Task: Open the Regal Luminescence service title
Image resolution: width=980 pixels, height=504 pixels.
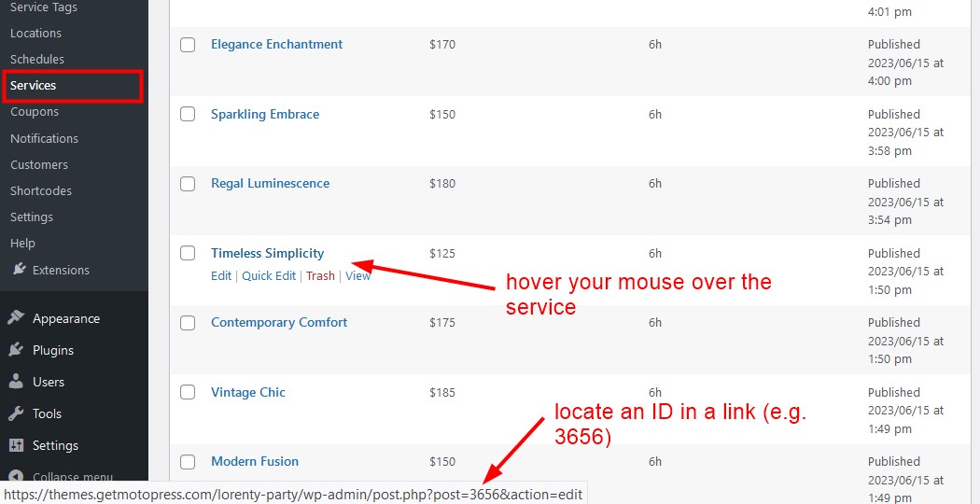Action: 270,183
